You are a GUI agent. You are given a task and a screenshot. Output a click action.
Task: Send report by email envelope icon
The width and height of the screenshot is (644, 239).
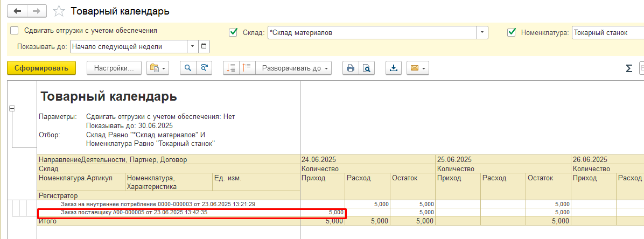click(418, 68)
